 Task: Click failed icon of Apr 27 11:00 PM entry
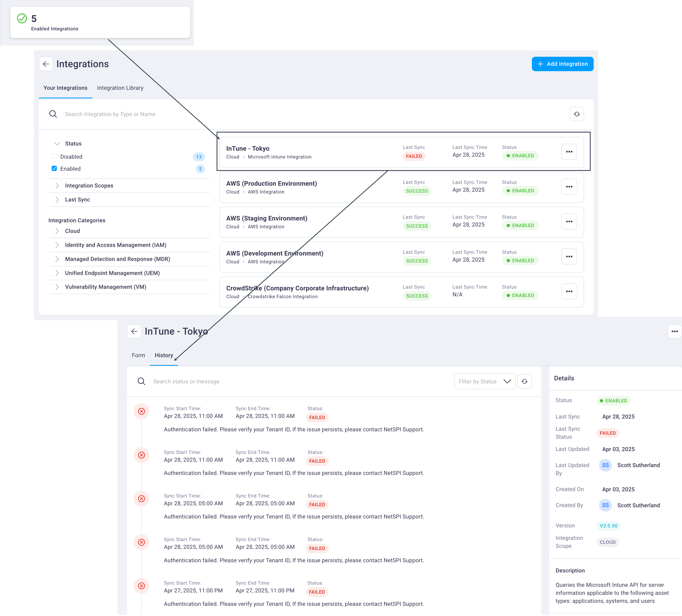(141, 586)
